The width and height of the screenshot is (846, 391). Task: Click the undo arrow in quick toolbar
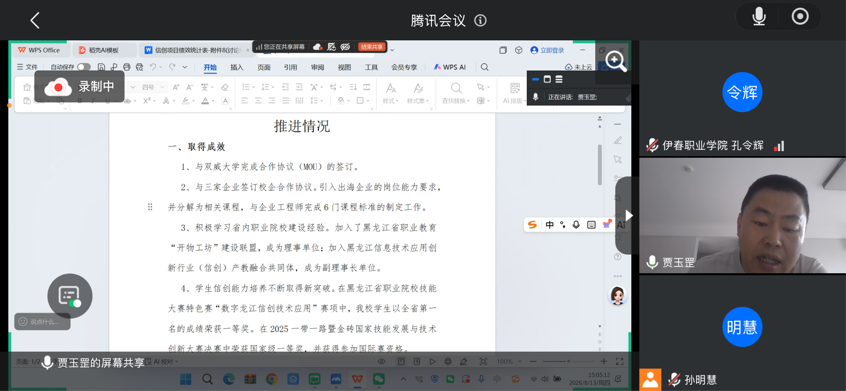click(153, 67)
